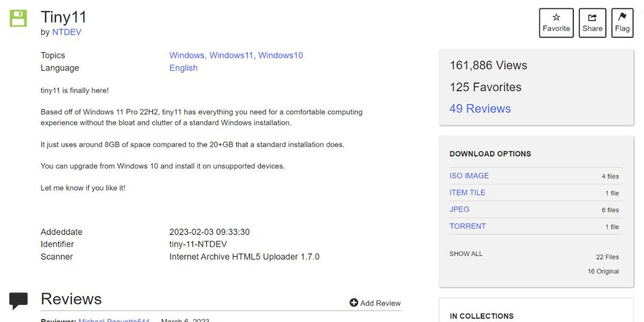
Task: Click the green floppy disk software icon
Action: click(18, 18)
